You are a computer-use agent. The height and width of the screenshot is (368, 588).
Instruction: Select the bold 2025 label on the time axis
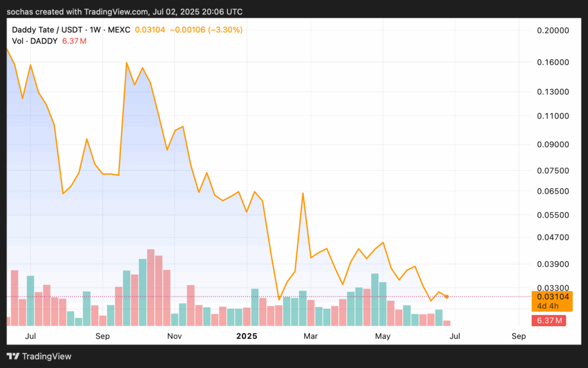247,336
